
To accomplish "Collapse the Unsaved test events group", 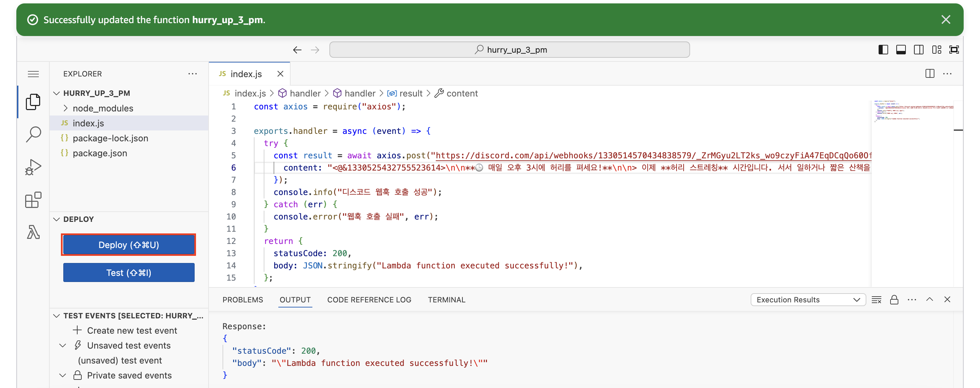I will click(63, 345).
